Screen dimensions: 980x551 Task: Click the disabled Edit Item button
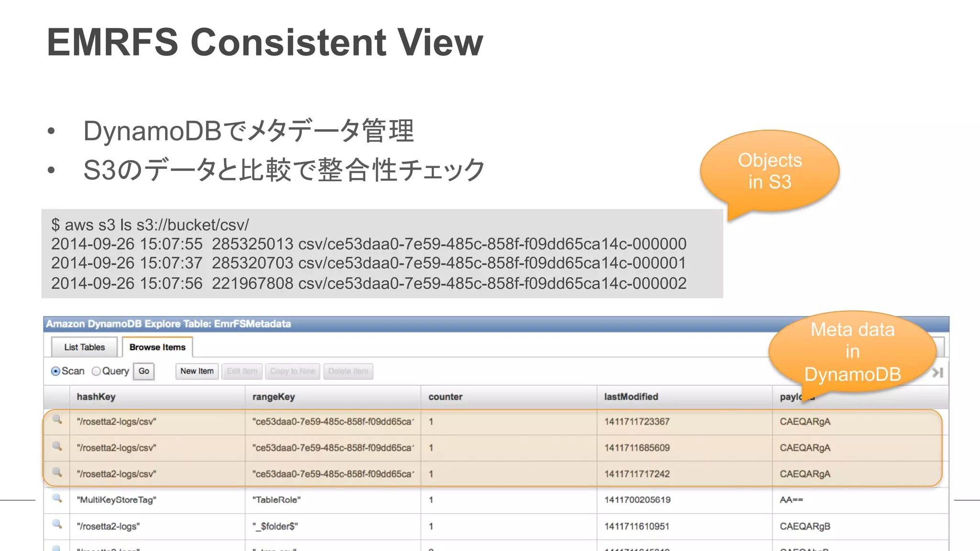pyautogui.click(x=242, y=371)
